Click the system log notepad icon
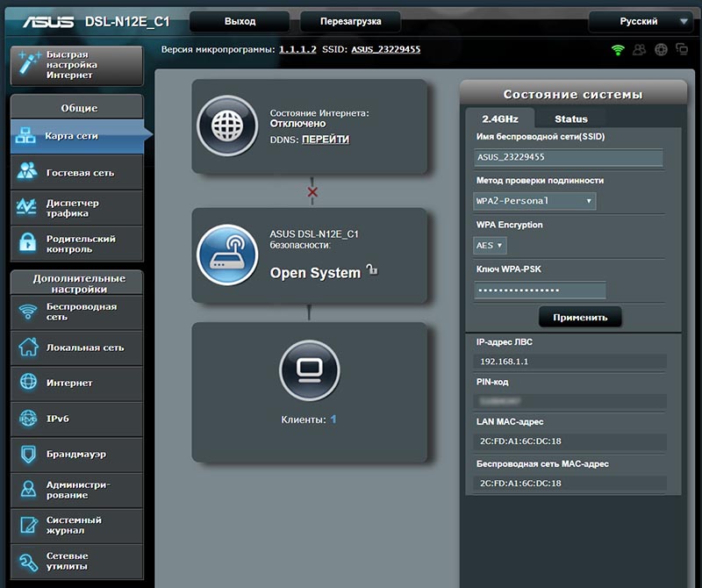 29,525
